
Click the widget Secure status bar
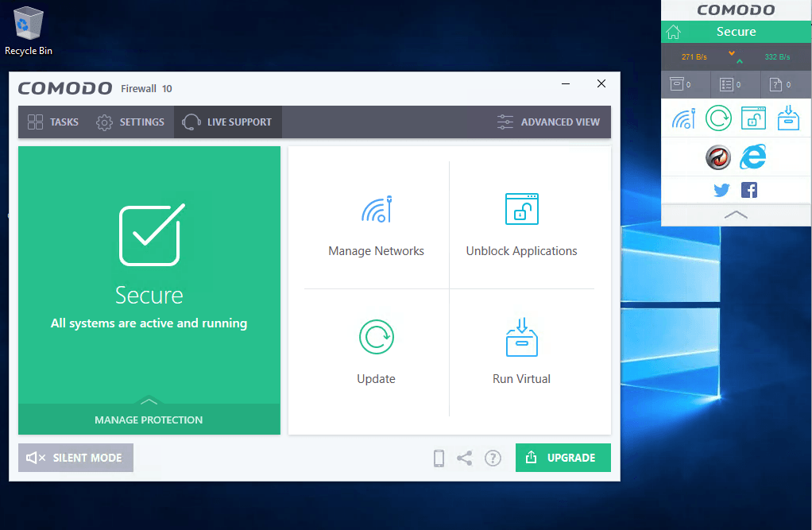[x=736, y=32]
